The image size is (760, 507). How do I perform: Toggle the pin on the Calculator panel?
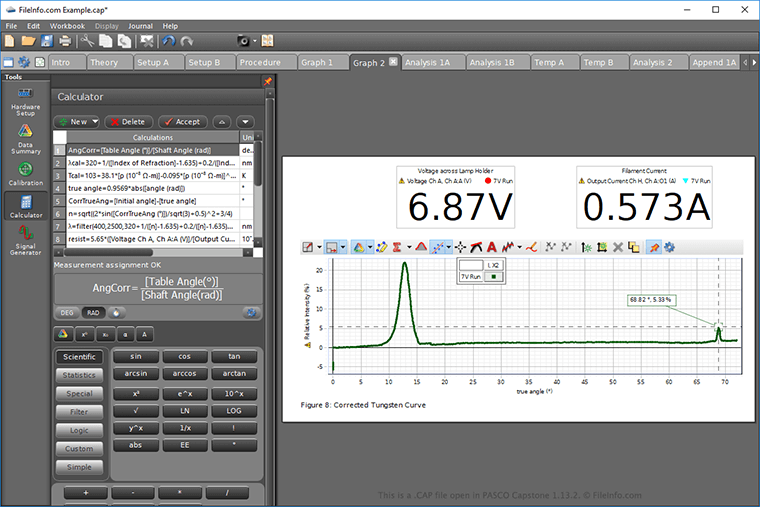pos(267,80)
